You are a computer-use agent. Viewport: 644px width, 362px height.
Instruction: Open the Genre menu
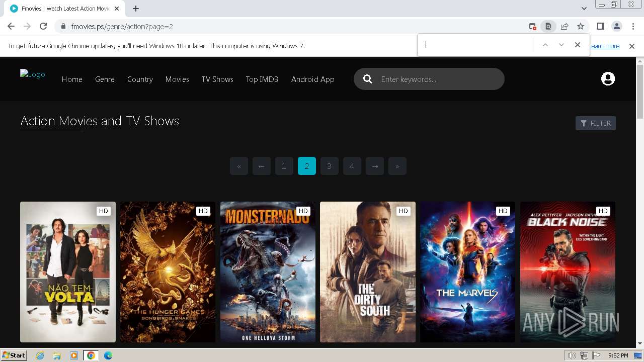click(x=105, y=79)
